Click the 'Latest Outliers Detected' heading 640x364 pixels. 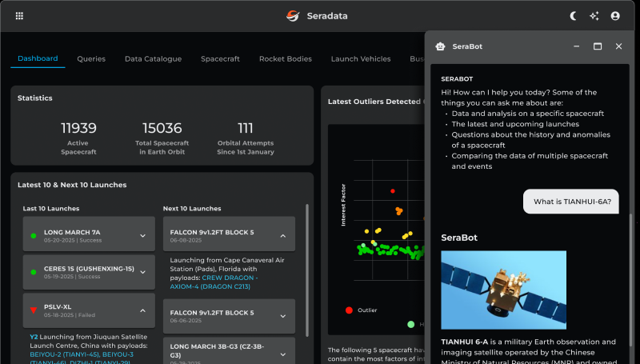[x=374, y=102]
